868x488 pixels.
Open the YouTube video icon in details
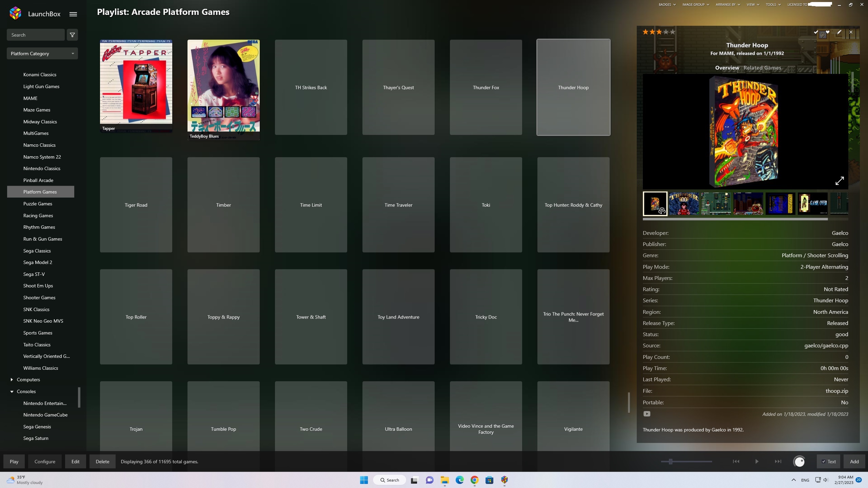tap(647, 414)
